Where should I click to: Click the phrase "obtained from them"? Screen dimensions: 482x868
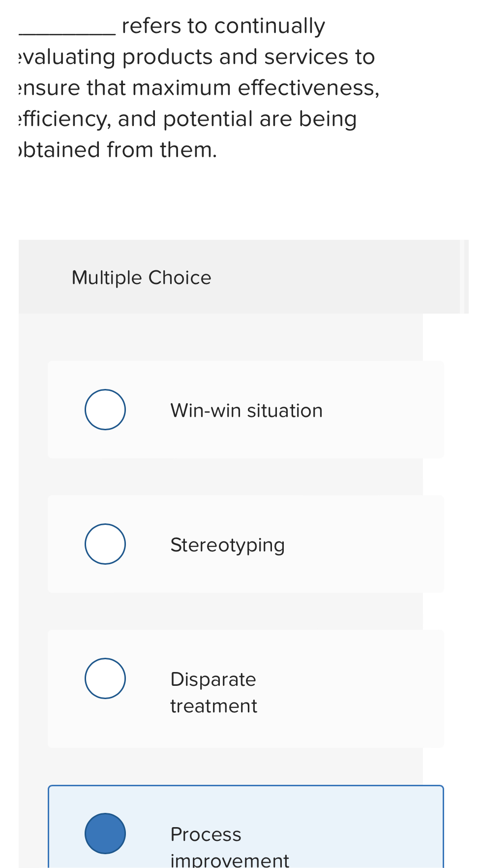[116, 150]
